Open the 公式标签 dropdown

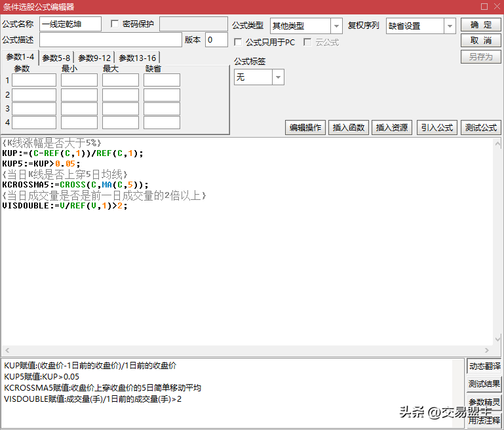coord(278,77)
